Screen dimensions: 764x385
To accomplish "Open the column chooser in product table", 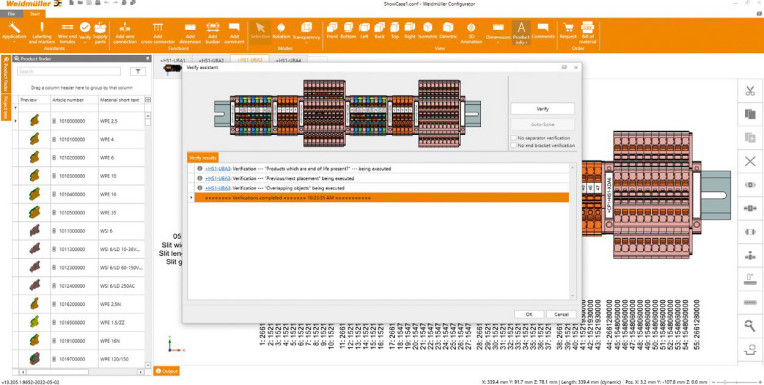I will tap(148, 100).
